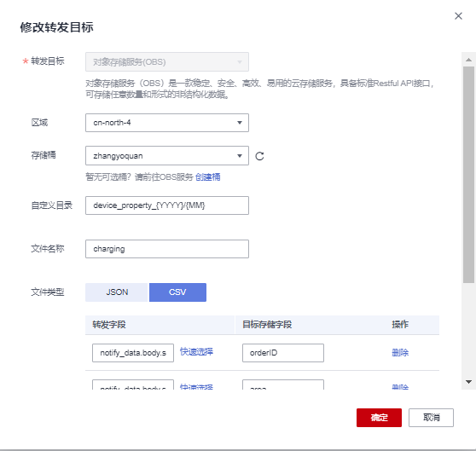This screenshot has height=451, width=476.
Task: Edit the orderID row forwarding field input
Action: click(x=133, y=353)
